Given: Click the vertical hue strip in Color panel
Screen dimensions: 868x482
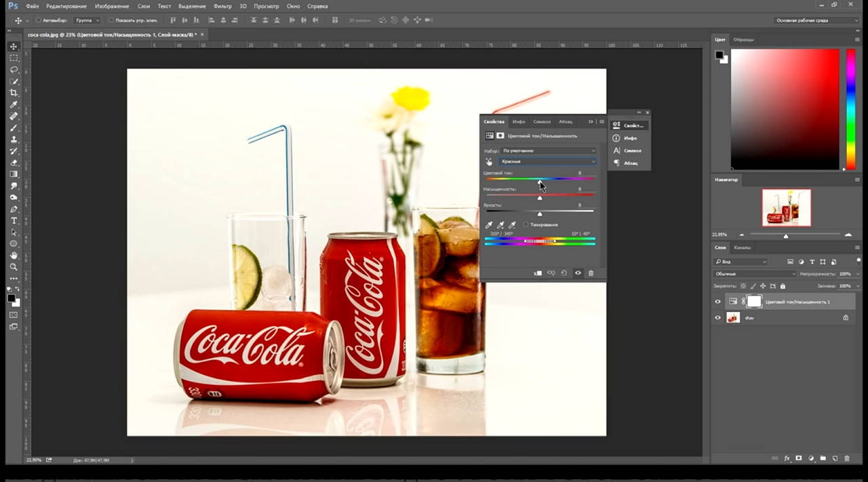Looking at the screenshot, I should (x=850, y=108).
